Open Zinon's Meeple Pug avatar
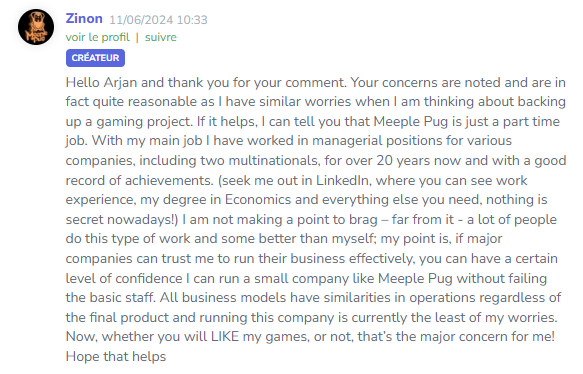Viewport: 583px width, 374px height. [x=36, y=27]
